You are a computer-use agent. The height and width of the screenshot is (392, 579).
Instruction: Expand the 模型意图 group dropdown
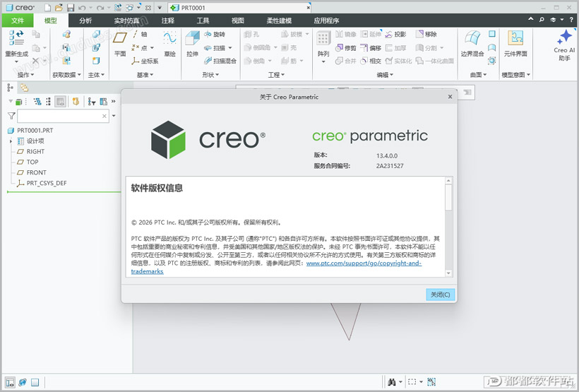516,75
